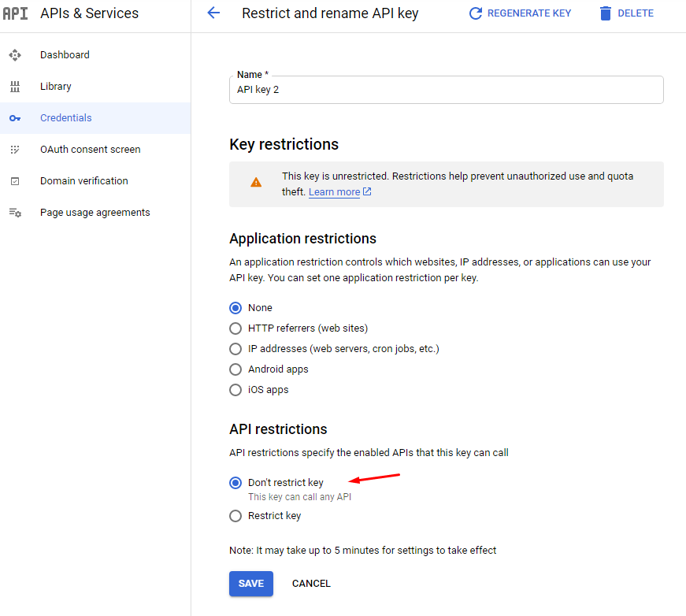Open the Learn more link

coord(335,191)
